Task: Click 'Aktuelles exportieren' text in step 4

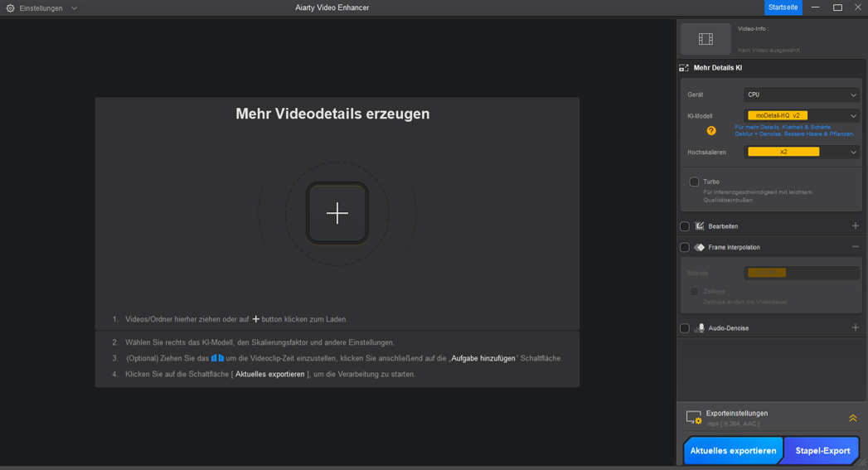Action: [x=269, y=374]
